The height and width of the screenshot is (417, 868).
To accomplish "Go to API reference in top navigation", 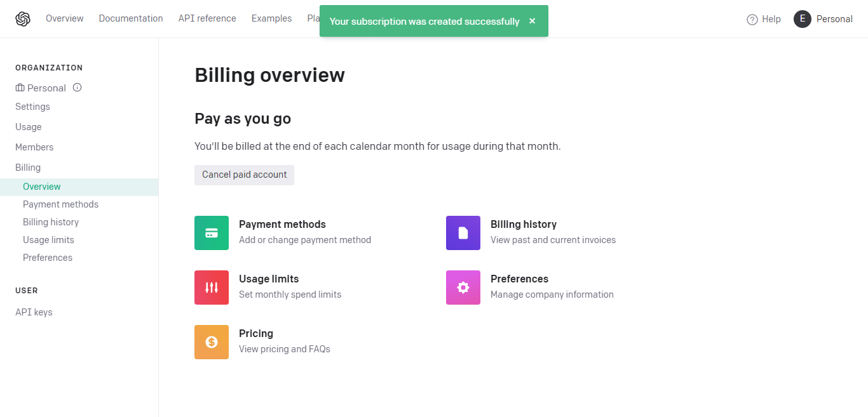I will [207, 18].
